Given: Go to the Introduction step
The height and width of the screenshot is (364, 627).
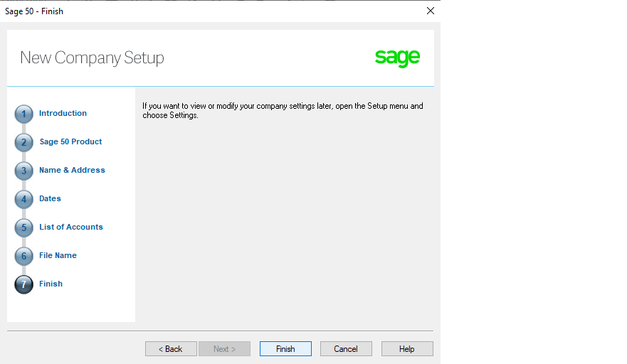Looking at the screenshot, I should 63,113.
